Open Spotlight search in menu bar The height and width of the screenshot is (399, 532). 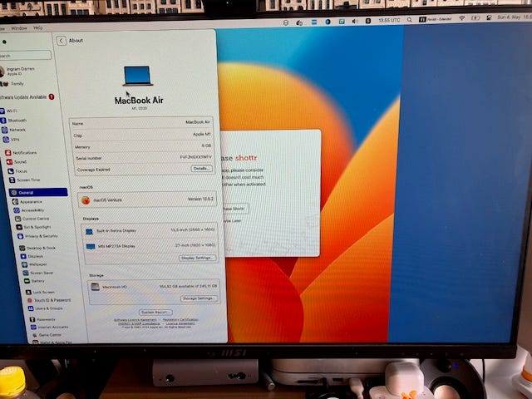tap(410, 20)
